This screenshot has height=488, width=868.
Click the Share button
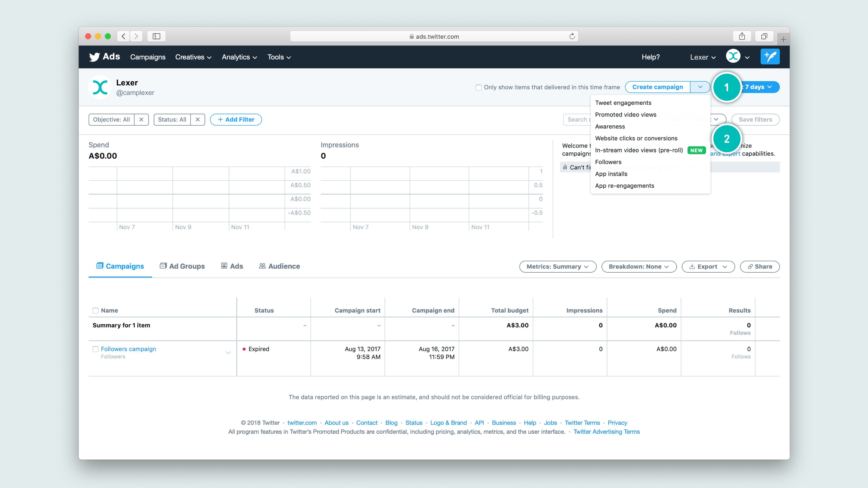click(x=759, y=266)
